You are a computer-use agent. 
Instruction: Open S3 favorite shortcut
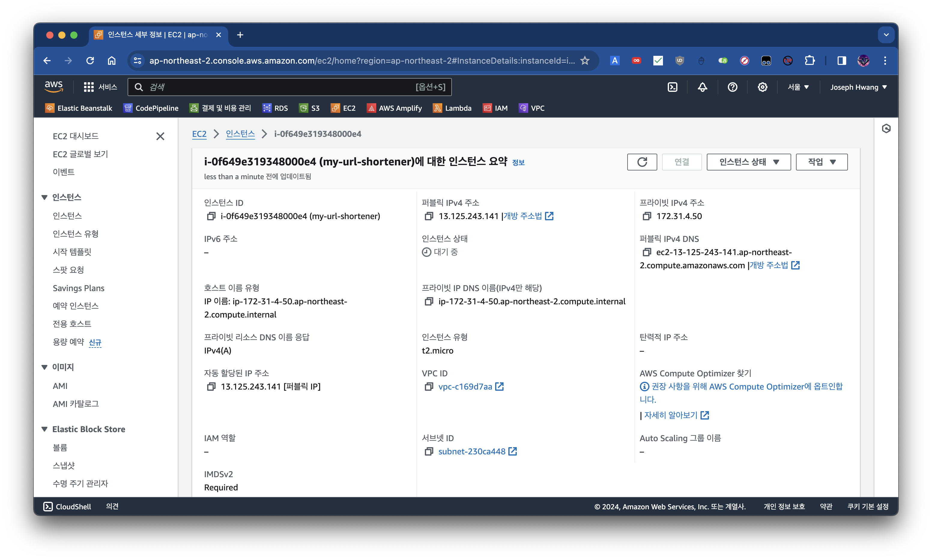(x=309, y=108)
